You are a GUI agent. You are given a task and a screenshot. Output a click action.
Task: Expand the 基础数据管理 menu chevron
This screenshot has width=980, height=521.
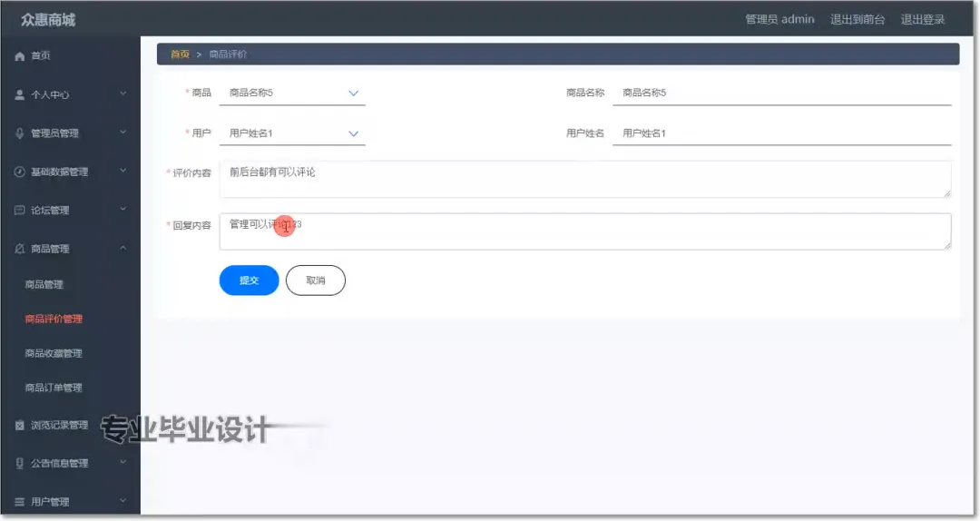click(123, 171)
